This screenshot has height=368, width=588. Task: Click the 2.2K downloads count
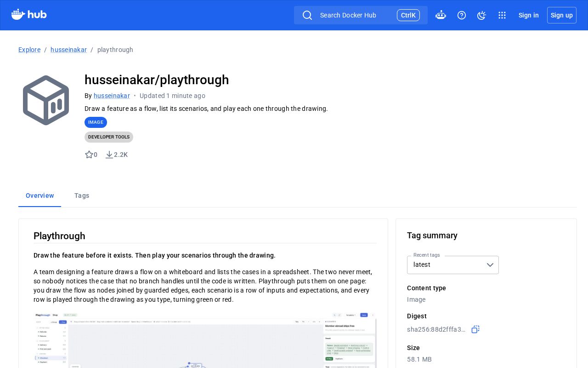pyautogui.click(x=121, y=155)
